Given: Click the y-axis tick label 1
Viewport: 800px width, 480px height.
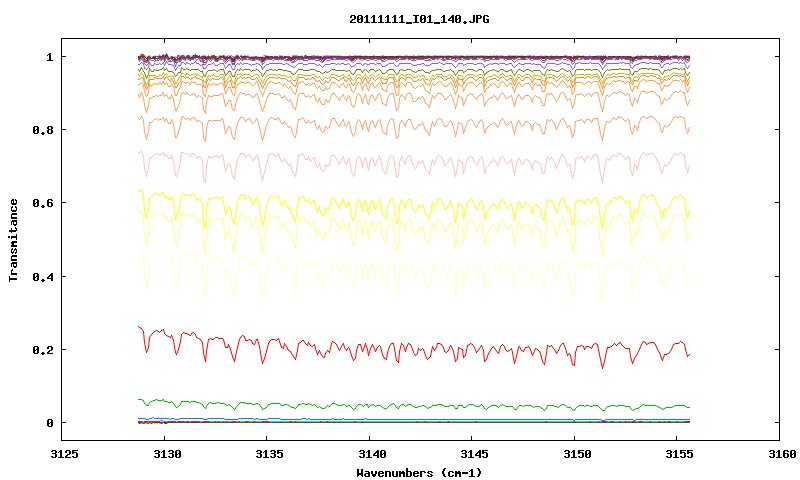Looking at the screenshot, I should pos(49,57).
